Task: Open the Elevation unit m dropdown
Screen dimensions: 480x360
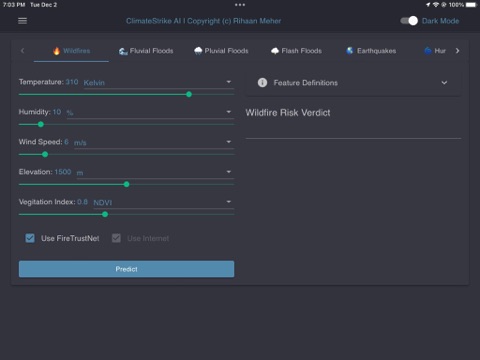Action: [x=155, y=172]
